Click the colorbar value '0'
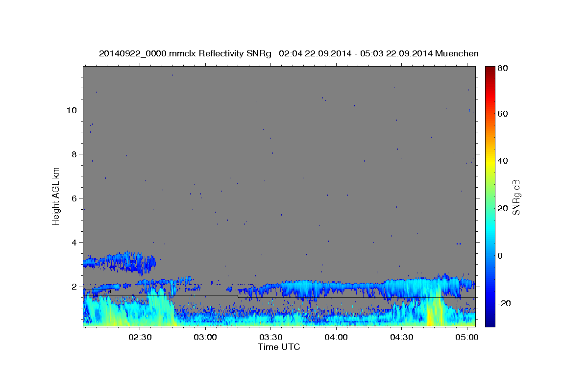This screenshot has height=392, width=588. point(500,256)
